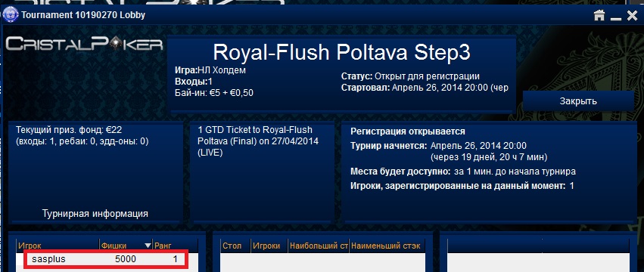Viewport: 644px width, 272px height.
Task: Click the CristalPoker logo
Action: 85,44
